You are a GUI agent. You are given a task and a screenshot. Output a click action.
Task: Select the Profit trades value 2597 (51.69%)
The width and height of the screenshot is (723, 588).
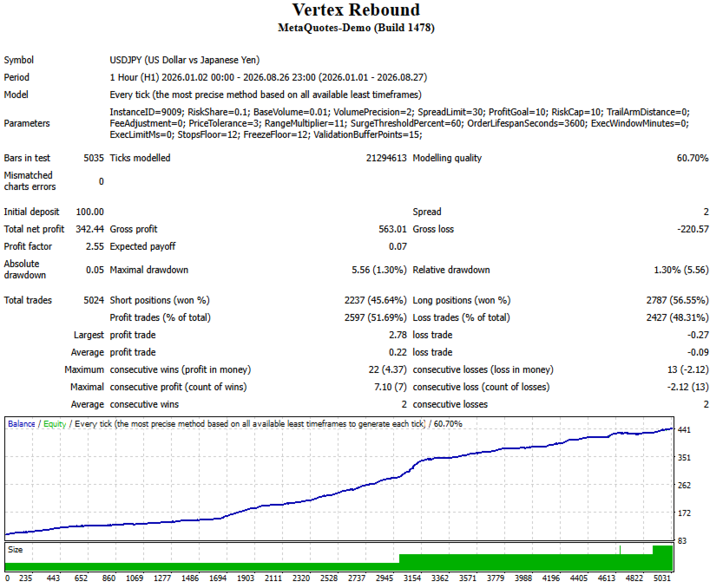tap(376, 317)
